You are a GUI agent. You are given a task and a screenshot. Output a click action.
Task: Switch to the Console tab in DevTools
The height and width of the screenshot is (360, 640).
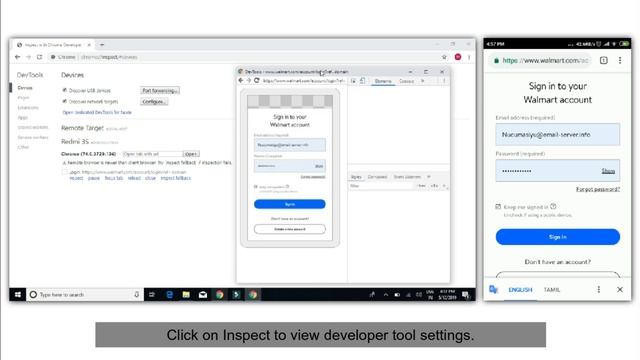(407, 81)
